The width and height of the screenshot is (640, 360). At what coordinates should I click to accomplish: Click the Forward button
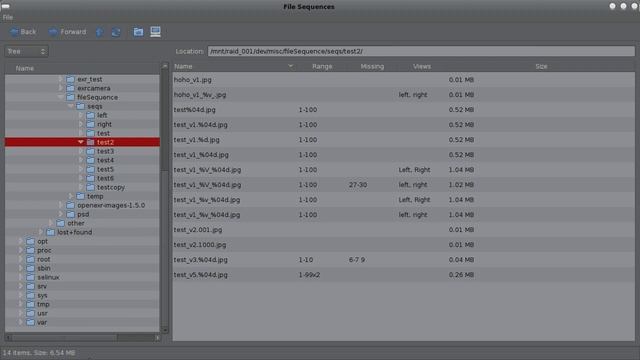[x=67, y=32]
